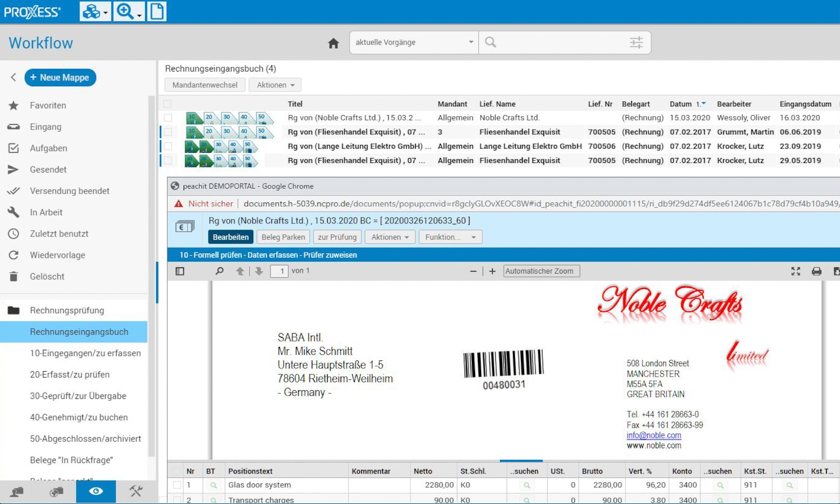Toggle the select-all checkbox in invoice list header
This screenshot has width=840, height=504.
[167, 104]
